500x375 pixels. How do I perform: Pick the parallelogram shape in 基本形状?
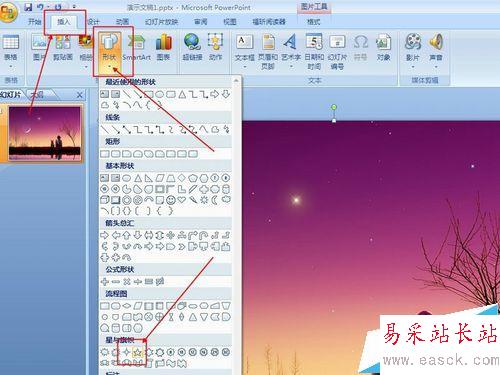pos(160,178)
